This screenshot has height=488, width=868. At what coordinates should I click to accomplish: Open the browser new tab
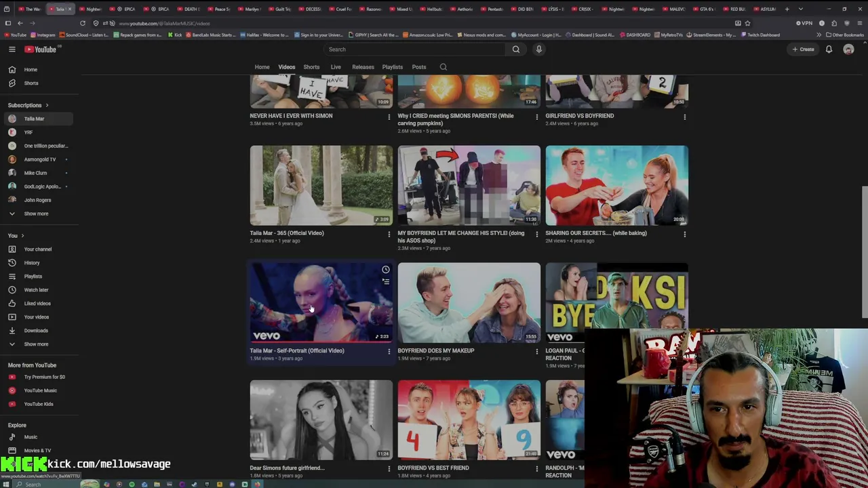(787, 9)
